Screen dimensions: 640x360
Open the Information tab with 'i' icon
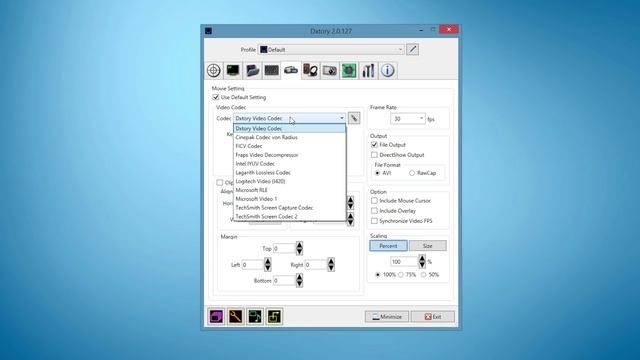[x=387, y=71]
